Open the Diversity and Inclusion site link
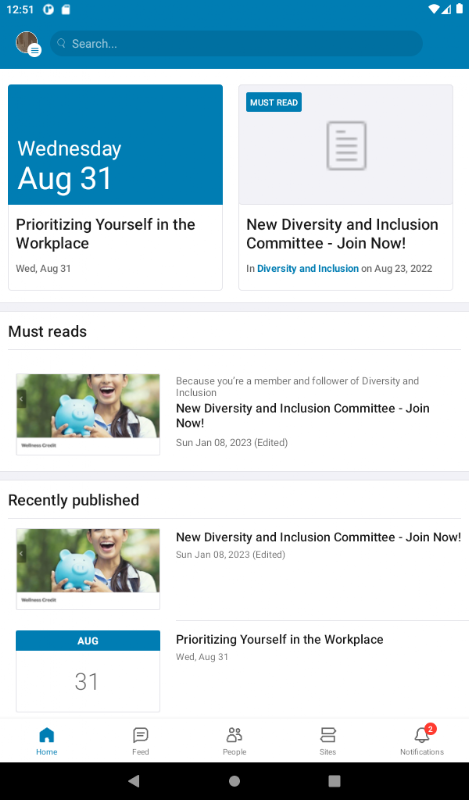469x800 pixels. [308, 268]
